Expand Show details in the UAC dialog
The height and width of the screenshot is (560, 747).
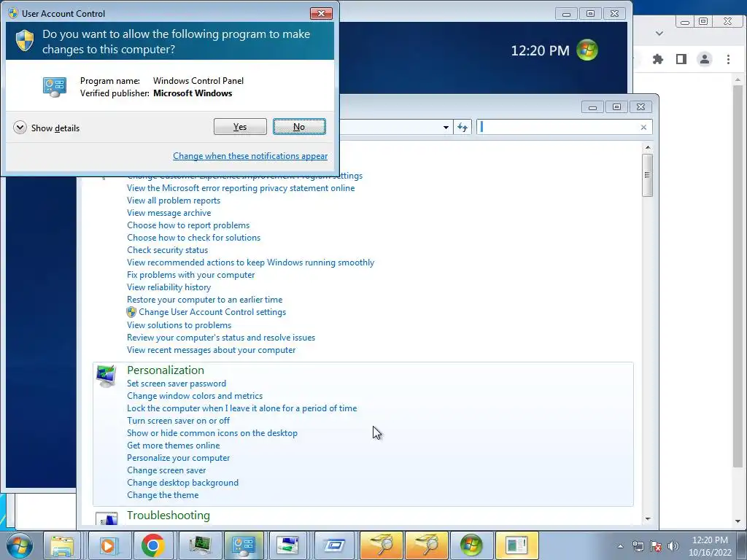47,128
